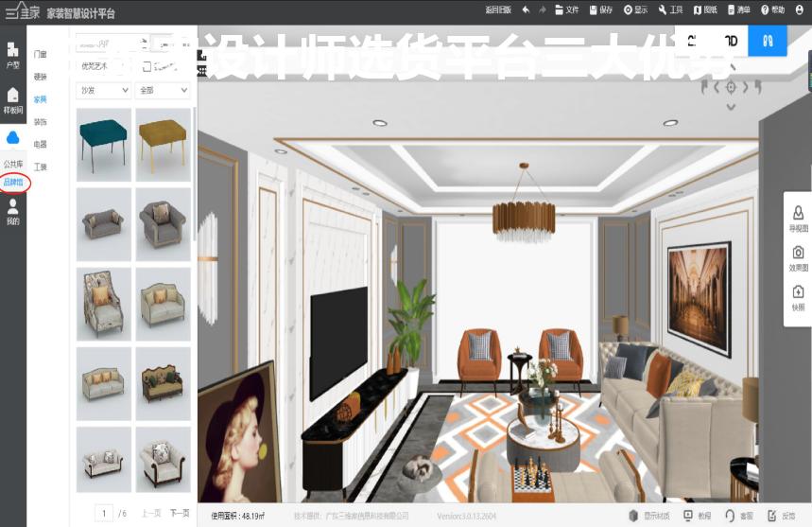
Task: Contact 客服 customer service
Action: [739, 516]
